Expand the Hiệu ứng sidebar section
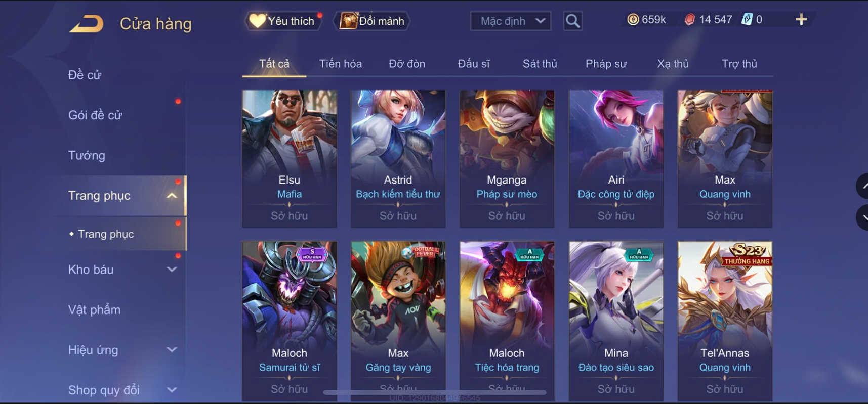Image resolution: width=868 pixels, height=404 pixels. [x=172, y=350]
